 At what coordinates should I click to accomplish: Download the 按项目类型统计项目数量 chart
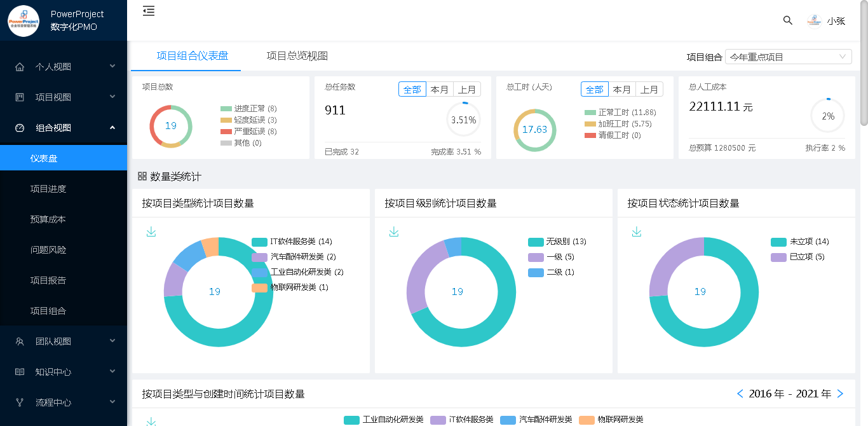151,232
